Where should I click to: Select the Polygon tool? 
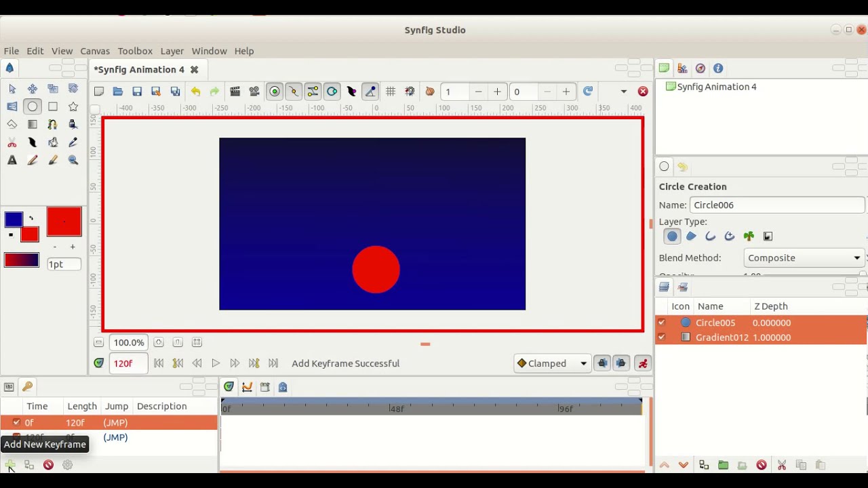[12, 125]
